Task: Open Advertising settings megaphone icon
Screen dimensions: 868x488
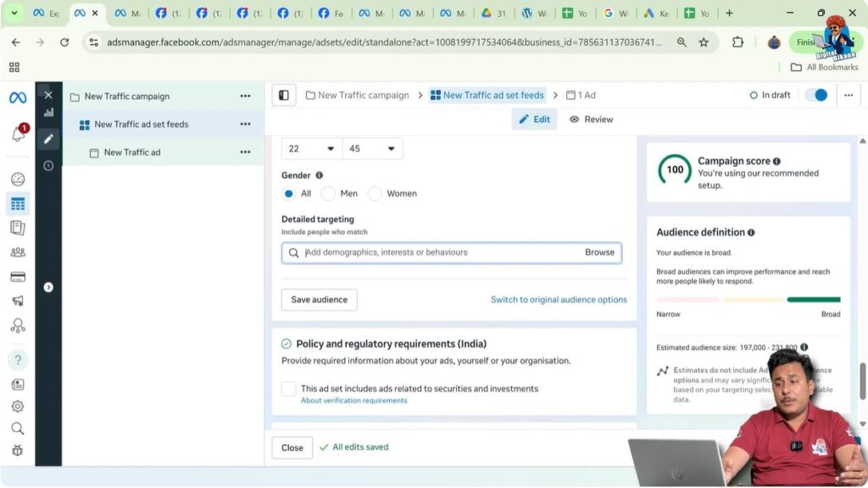Action: pos(18,301)
